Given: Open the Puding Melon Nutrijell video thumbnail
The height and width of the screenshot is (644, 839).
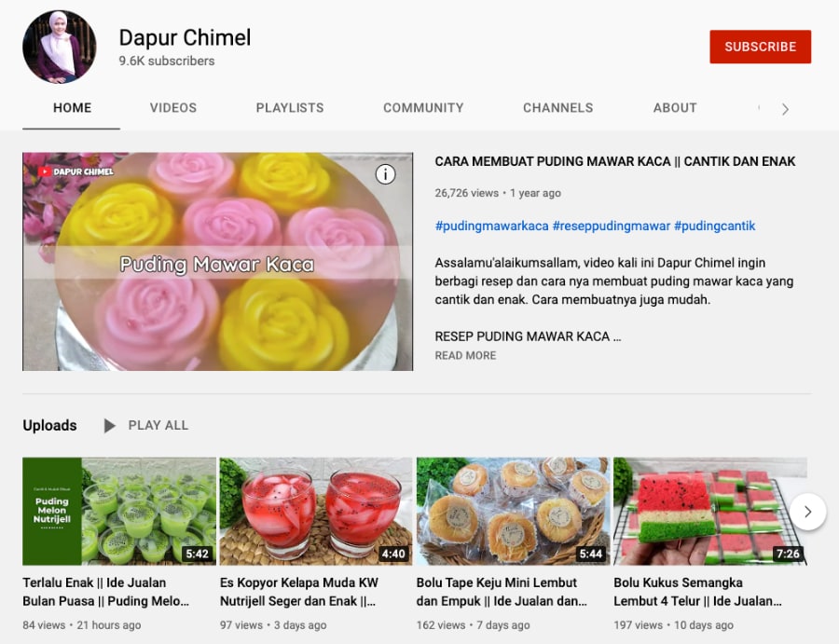Looking at the screenshot, I should coord(119,511).
